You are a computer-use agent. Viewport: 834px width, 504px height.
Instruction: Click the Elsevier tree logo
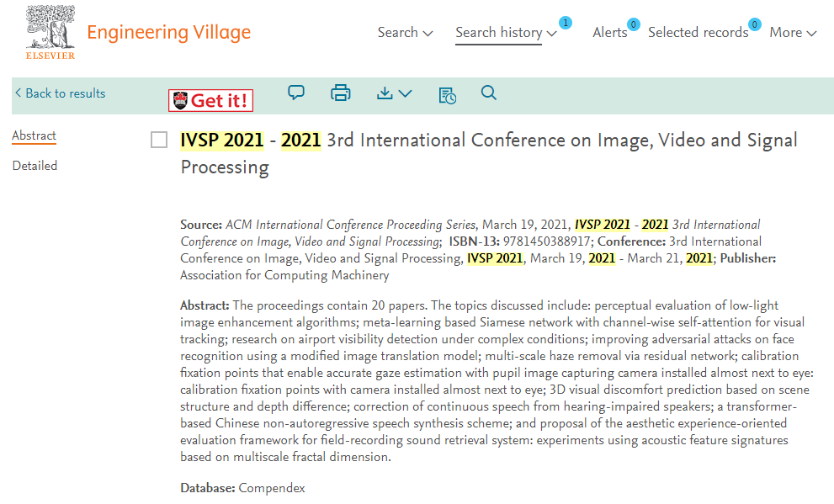[50, 32]
